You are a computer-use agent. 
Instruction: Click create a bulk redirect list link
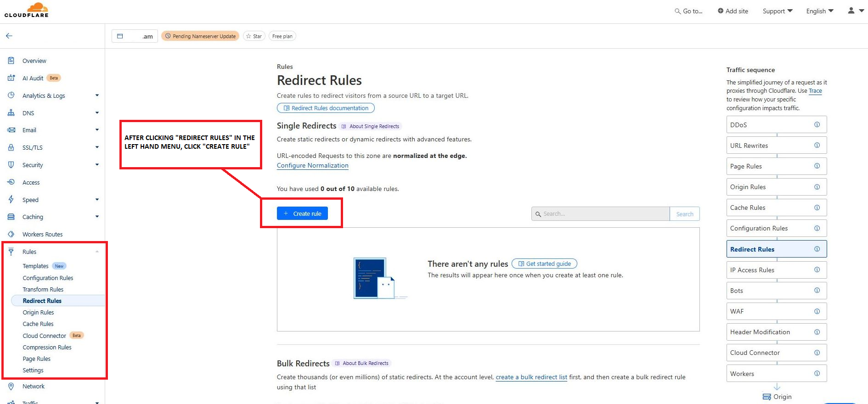pos(531,377)
